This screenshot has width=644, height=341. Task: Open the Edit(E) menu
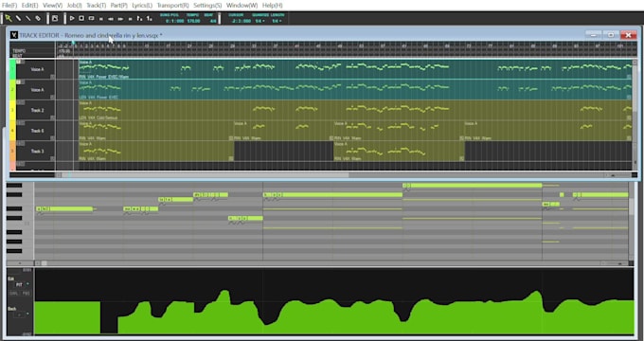(29, 6)
